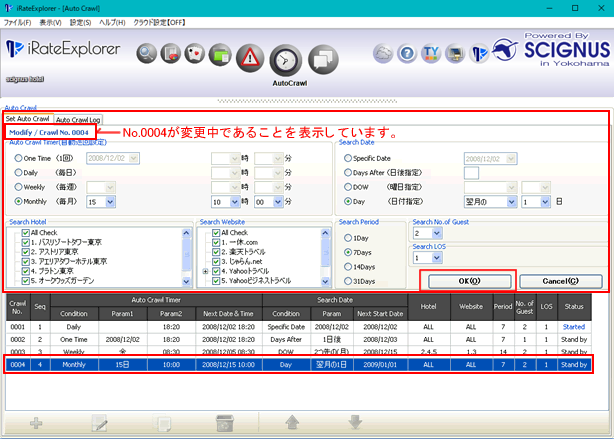Select the Weekly timer radio button

18,186
